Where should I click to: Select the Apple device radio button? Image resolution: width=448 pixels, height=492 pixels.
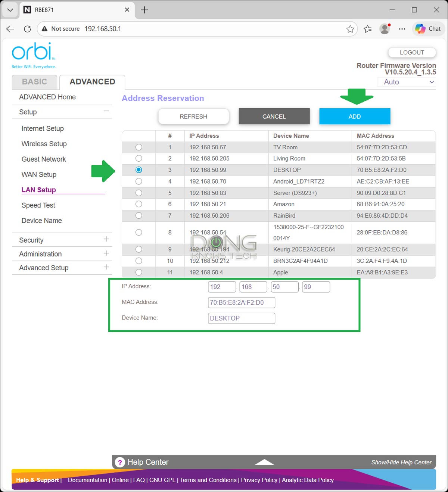[139, 272]
